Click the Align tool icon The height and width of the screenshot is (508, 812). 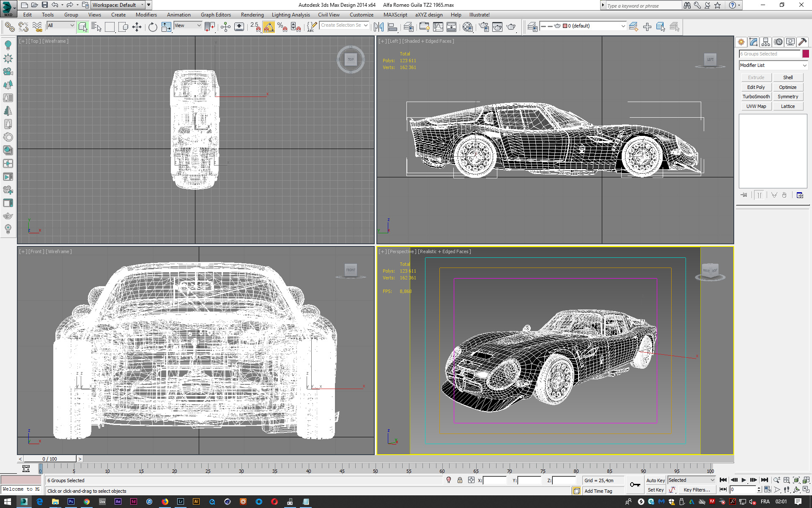[392, 27]
